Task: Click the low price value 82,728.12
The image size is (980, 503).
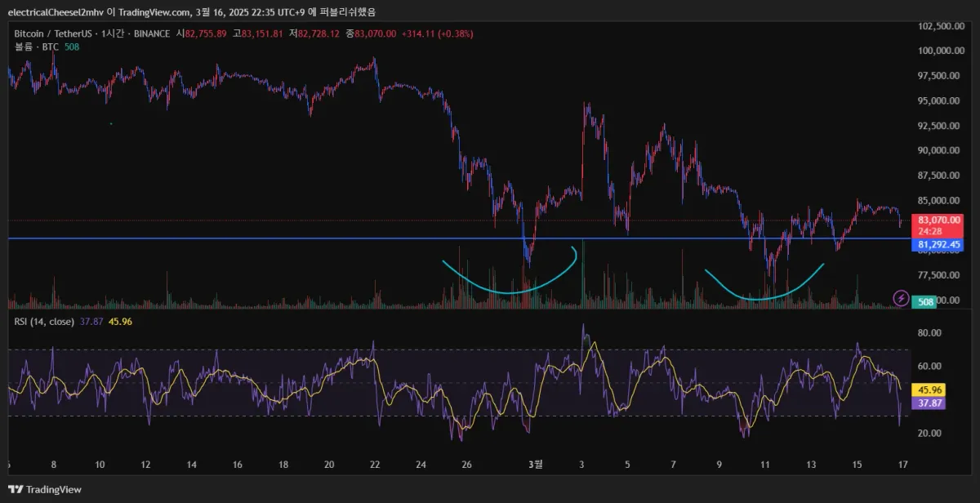Action: coord(318,33)
